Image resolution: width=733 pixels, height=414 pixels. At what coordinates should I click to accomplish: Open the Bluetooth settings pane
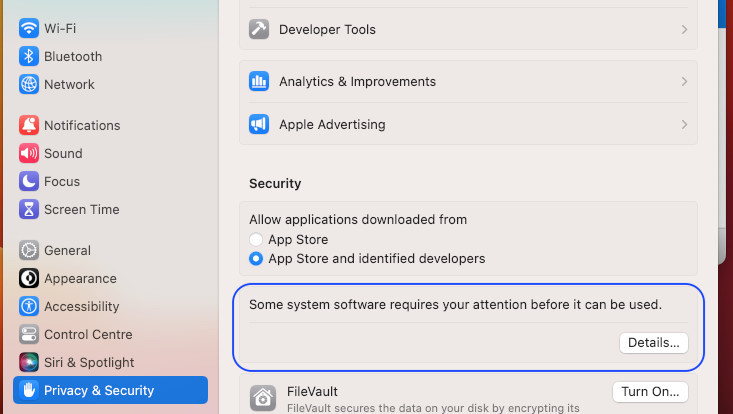110,56
